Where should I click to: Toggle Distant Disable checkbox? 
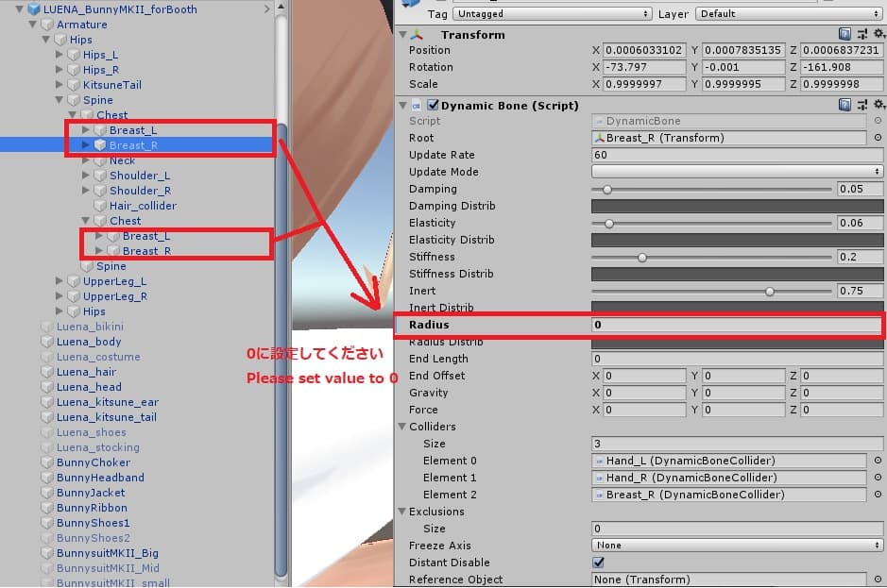(598, 562)
